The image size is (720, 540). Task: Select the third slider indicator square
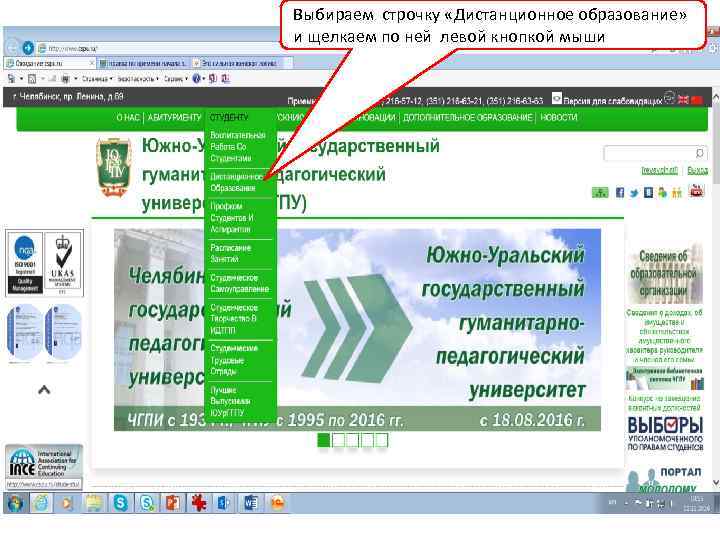(352, 439)
